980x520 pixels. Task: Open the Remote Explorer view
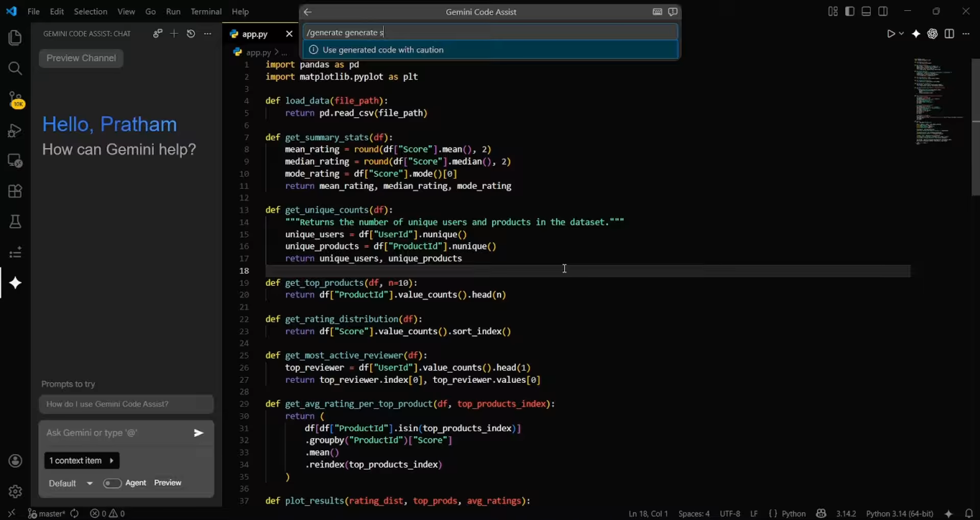15,161
